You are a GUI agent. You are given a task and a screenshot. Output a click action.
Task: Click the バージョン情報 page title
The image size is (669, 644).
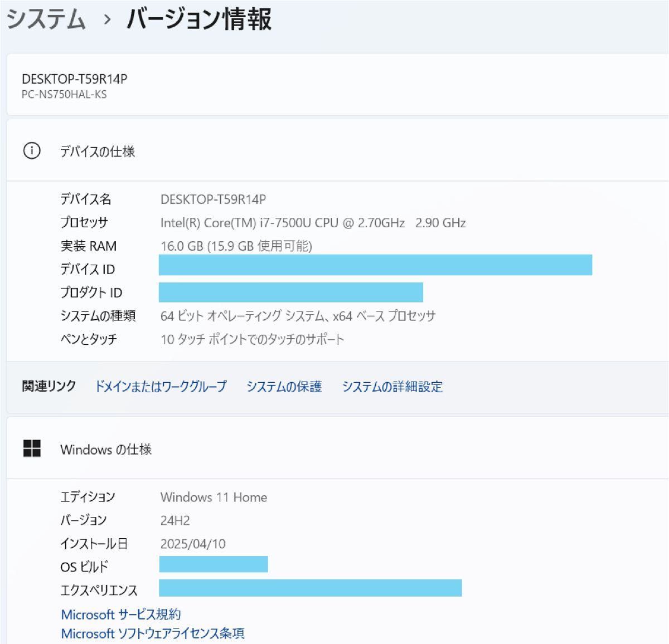tap(199, 19)
